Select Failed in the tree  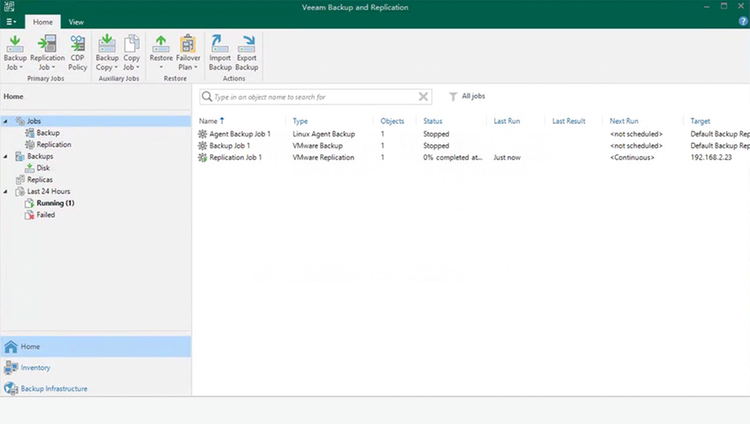[x=45, y=215]
